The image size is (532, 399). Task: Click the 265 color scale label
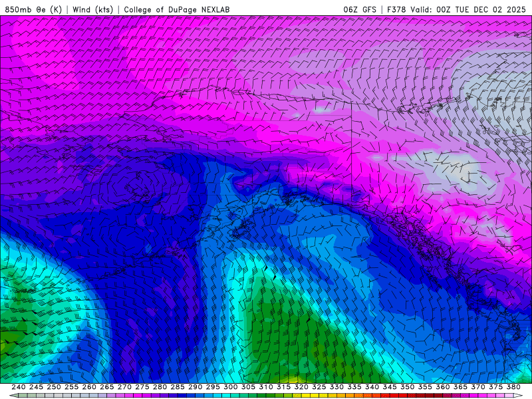[107, 387]
